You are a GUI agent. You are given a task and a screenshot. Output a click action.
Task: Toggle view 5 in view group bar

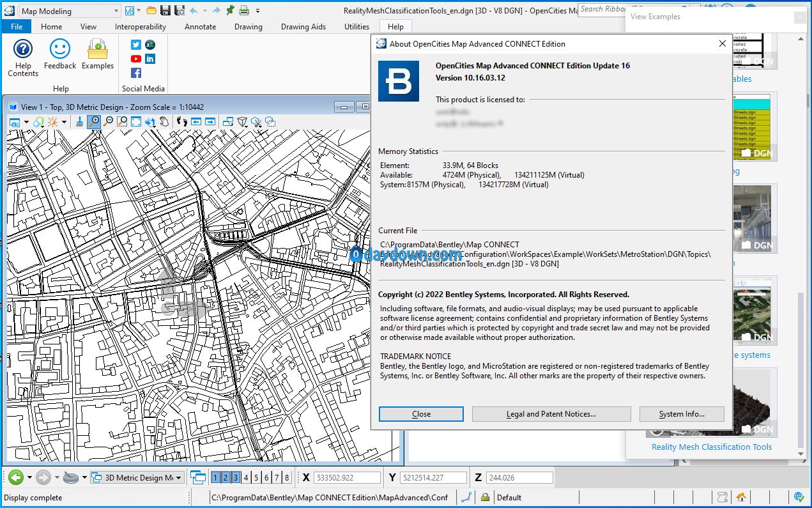pos(256,477)
